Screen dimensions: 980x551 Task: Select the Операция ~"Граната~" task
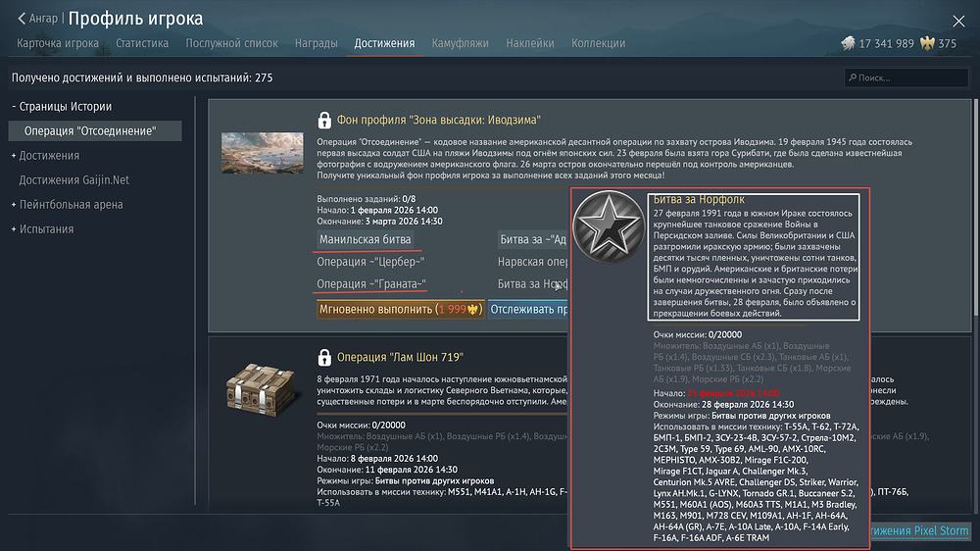371,284
